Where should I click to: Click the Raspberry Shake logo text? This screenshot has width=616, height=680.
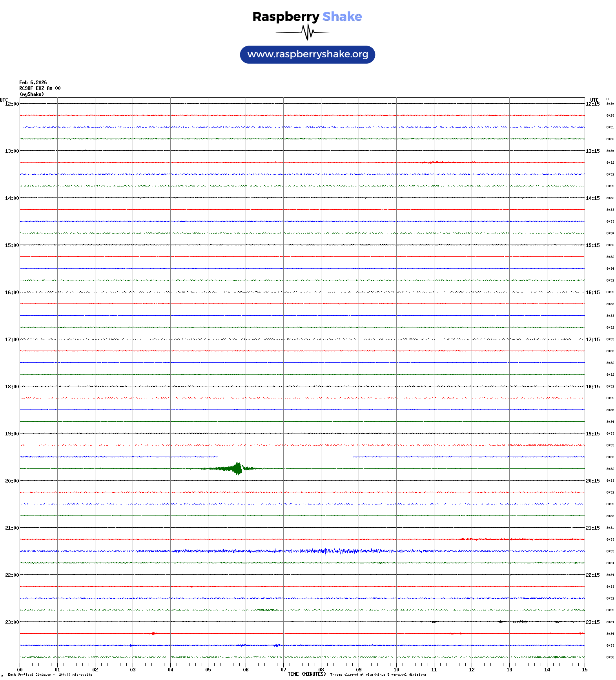pyautogui.click(x=307, y=16)
